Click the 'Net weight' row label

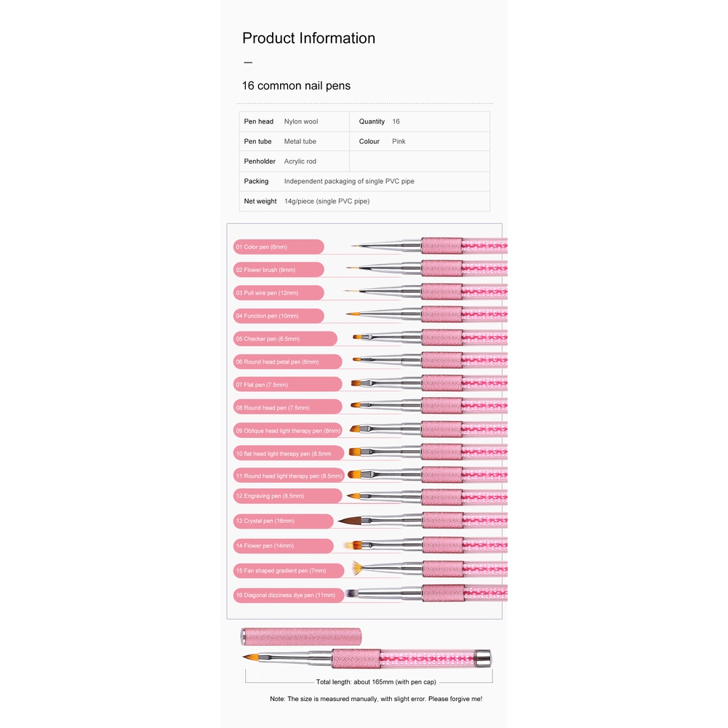tap(260, 201)
